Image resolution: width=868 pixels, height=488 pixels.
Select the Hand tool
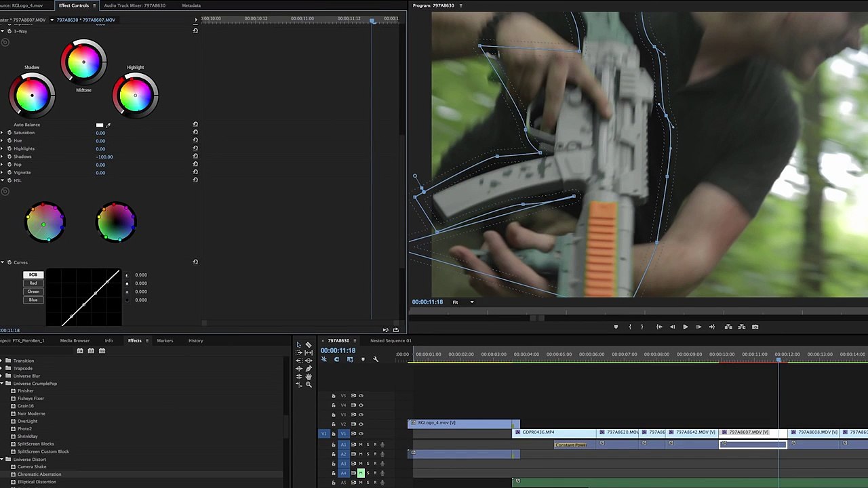coord(309,377)
